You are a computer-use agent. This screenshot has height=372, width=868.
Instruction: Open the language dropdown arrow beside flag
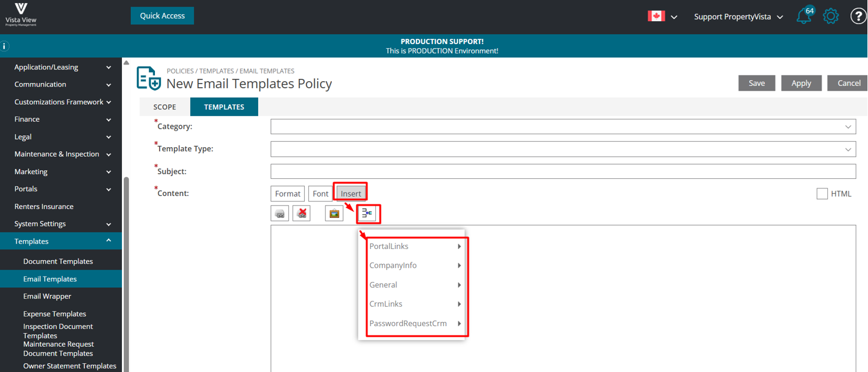[674, 17]
